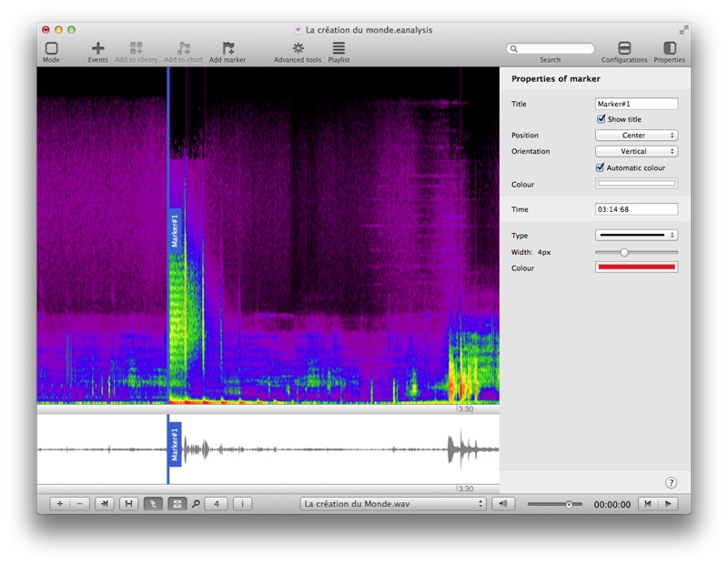Image resolution: width=728 pixels, height=565 pixels.
Task: Click the window title La création du monde.eanalysis
Action: [369, 30]
